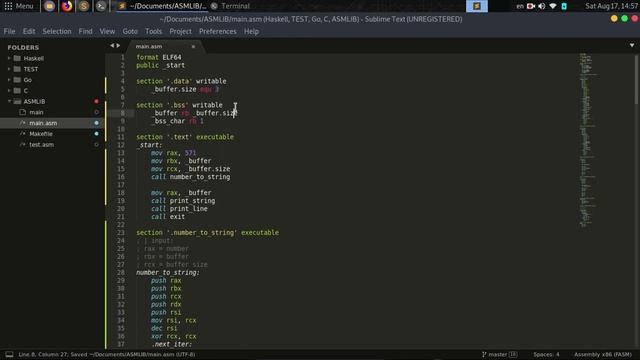Expand the C folder

point(9,91)
